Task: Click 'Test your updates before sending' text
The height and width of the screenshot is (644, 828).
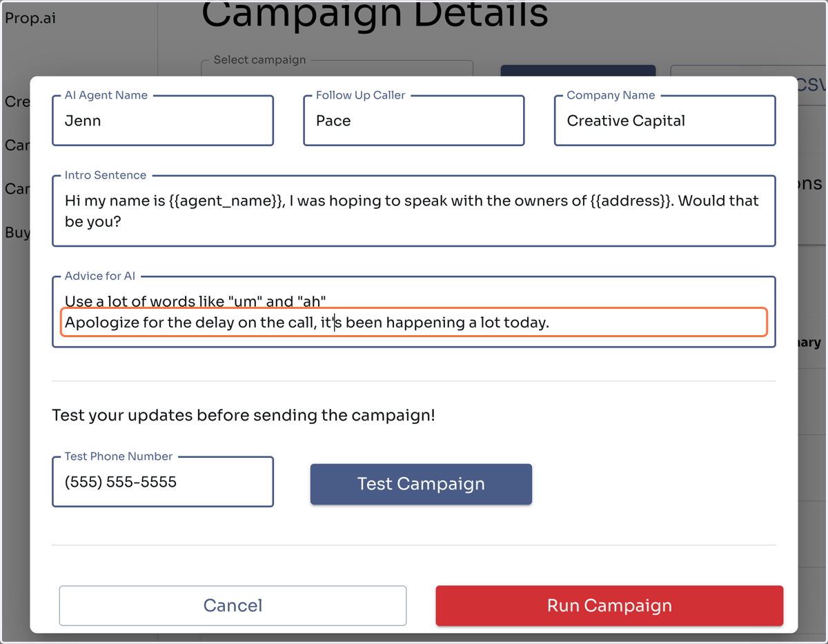Action: click(244, 416)
